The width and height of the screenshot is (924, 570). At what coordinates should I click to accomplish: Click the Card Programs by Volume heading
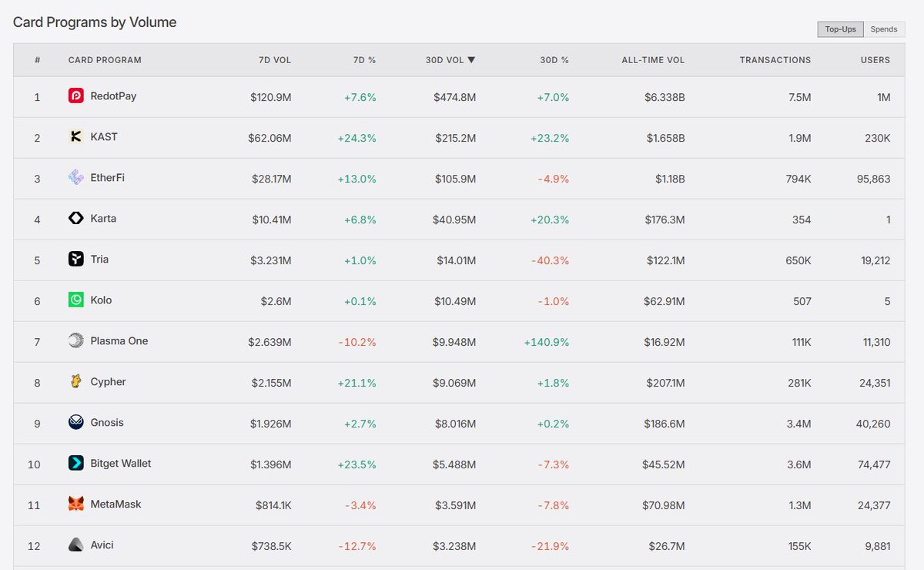[x=95, y=22]
